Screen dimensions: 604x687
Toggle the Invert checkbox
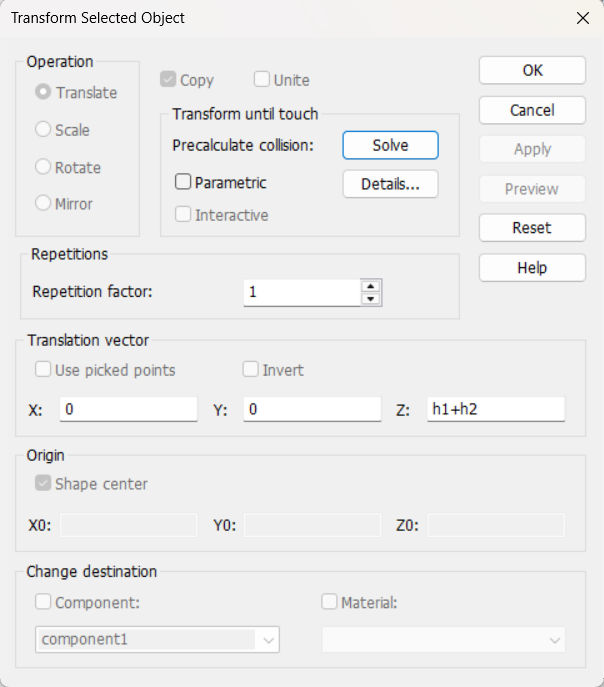[x=251, y=369]
